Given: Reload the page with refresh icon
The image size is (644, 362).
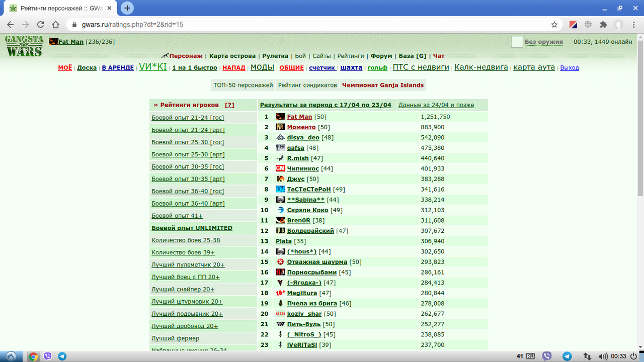Looking at the screenshot, I should coord(40,24).
